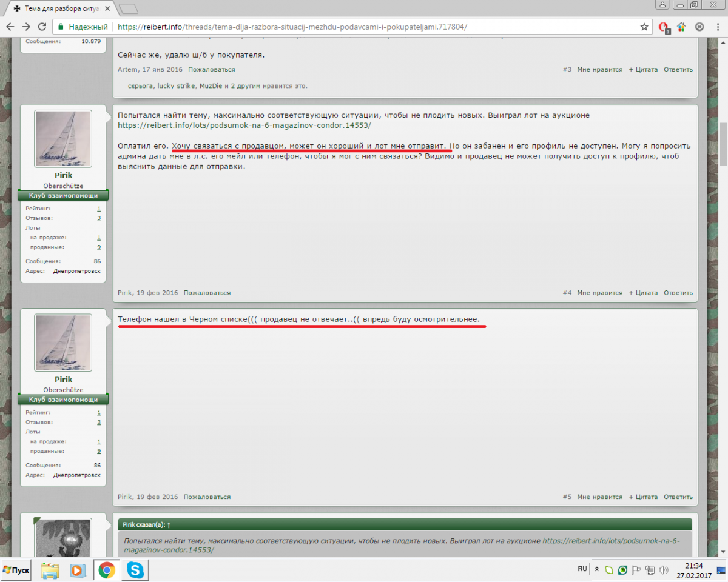
Task: Reply to post #4 with Ответить
Action: click(678, 293)
